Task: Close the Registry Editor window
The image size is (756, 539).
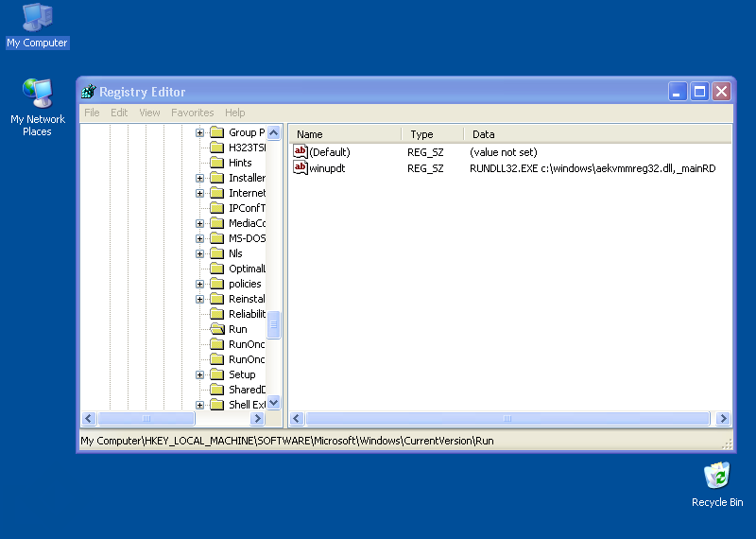Action: [x=722, y=91]
